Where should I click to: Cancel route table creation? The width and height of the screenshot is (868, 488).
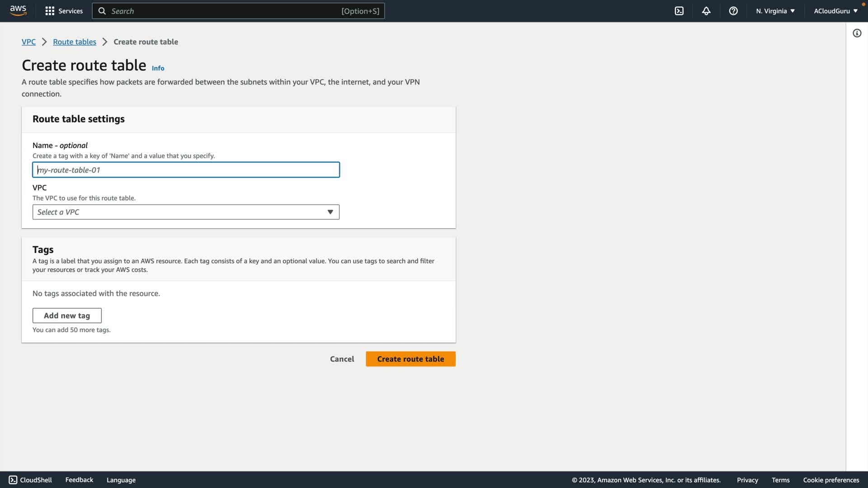342,359
